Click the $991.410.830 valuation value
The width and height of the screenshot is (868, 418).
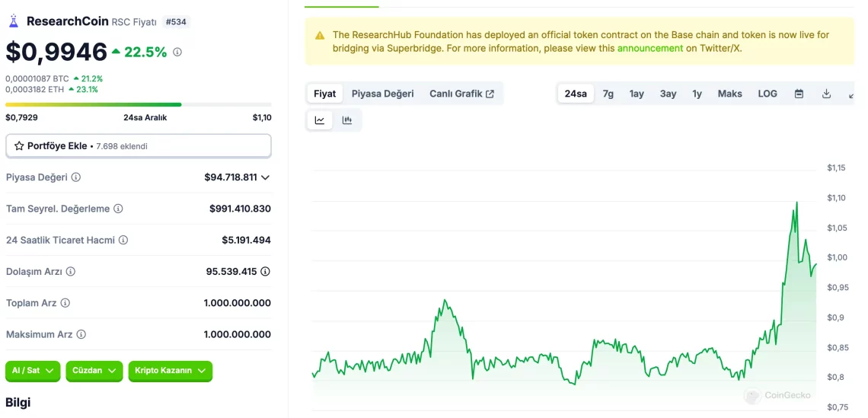(x=241, y=209)
